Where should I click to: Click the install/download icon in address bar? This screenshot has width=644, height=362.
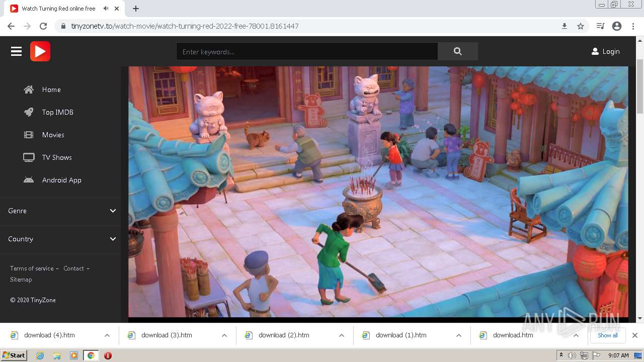pos(565,26)
